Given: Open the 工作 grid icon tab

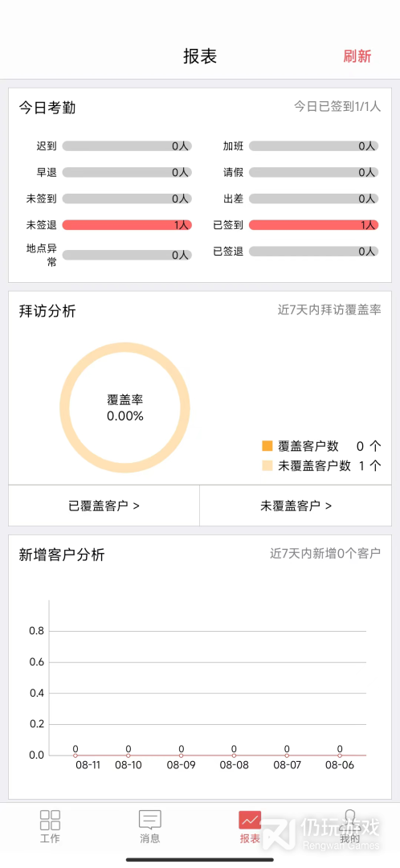Looking at the screenshot, I should pos(50,826).
